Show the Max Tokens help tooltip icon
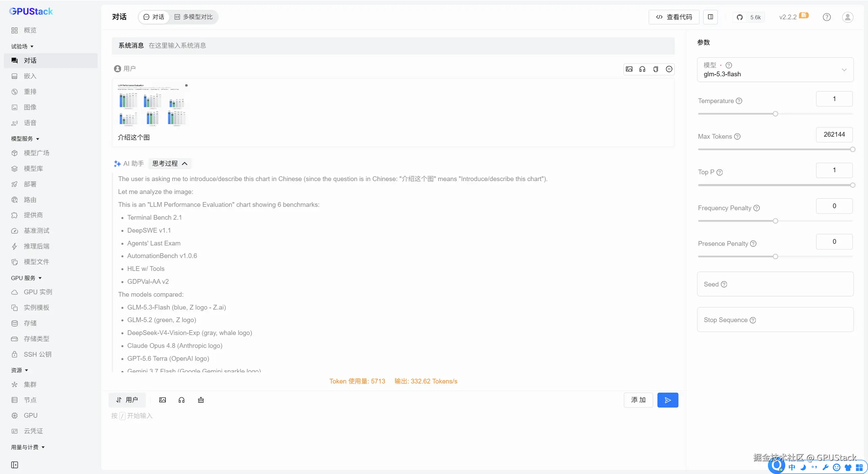Image resolution: width=868 pixels, height=474 pixels. point(737,137)
